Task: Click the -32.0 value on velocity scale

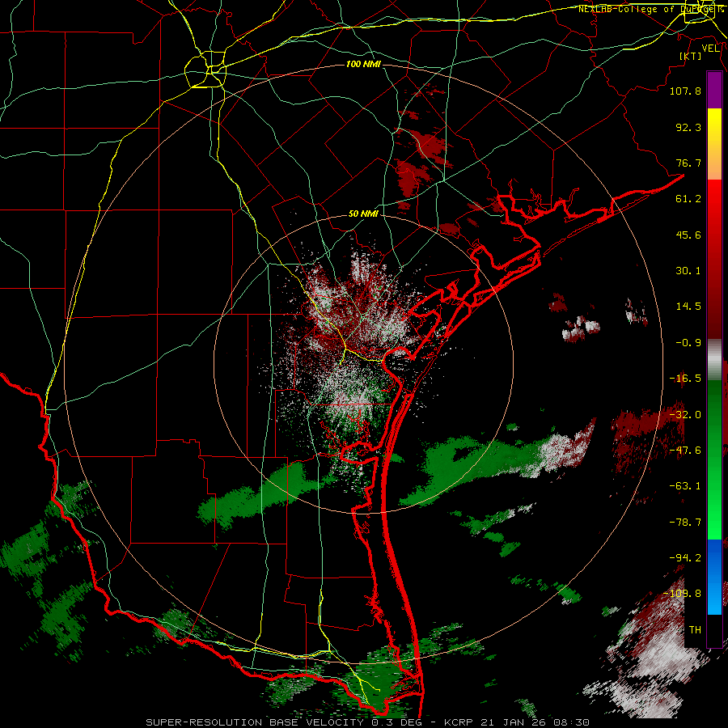Action: 685,415
